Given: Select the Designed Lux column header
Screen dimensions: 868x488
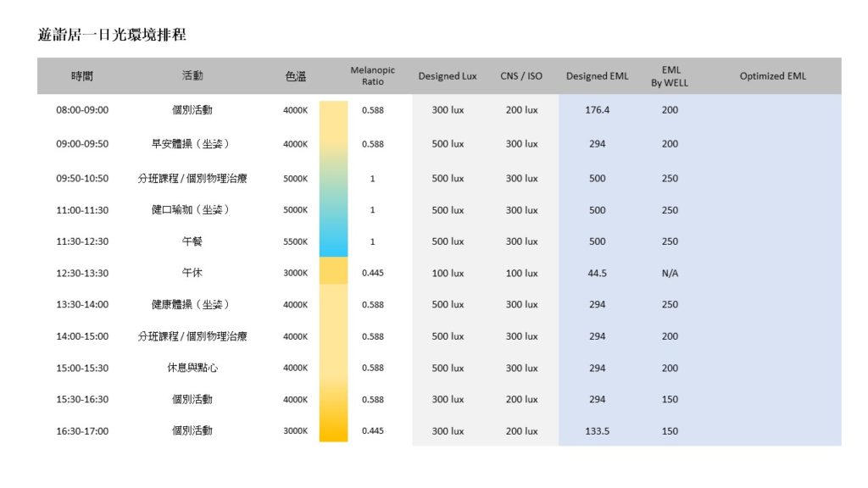Looking at the screenshot, I should (x=448, y=76).
